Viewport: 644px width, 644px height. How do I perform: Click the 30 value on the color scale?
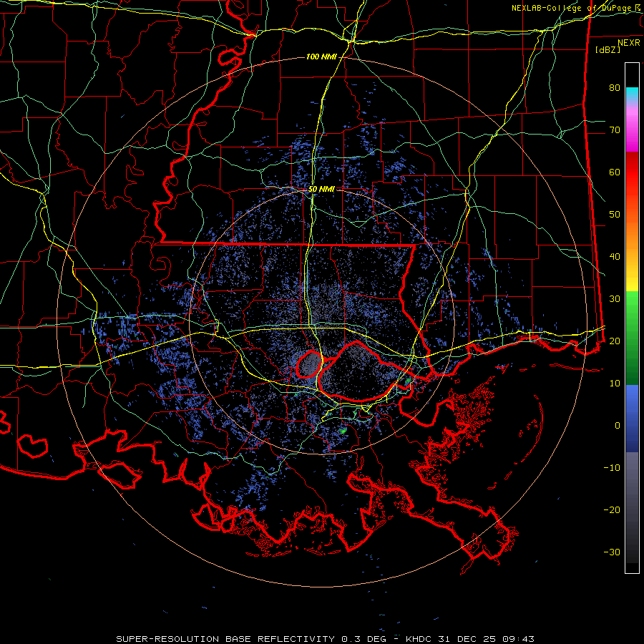[x=615, y=299]
